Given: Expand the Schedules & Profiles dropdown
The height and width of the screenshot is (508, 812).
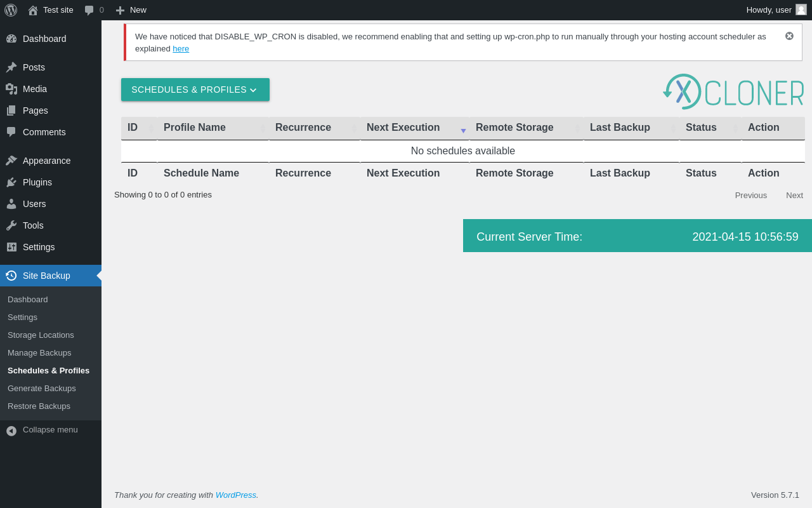Looking at the screenshot, I should pos(195,90).
